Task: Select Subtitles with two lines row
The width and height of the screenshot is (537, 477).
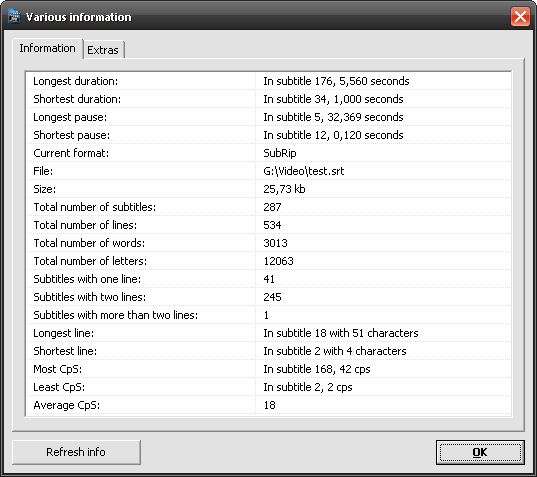Action: click(268, 297)
